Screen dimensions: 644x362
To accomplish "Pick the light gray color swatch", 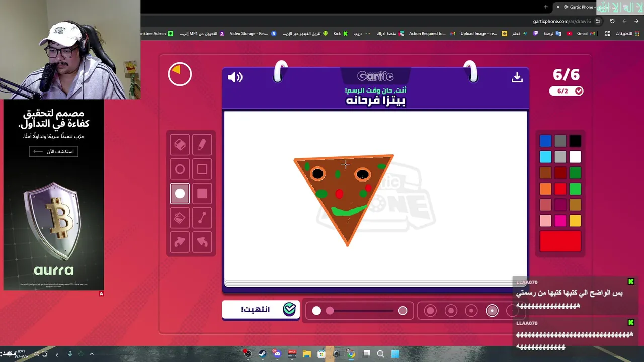I will [x=560, y=157].
